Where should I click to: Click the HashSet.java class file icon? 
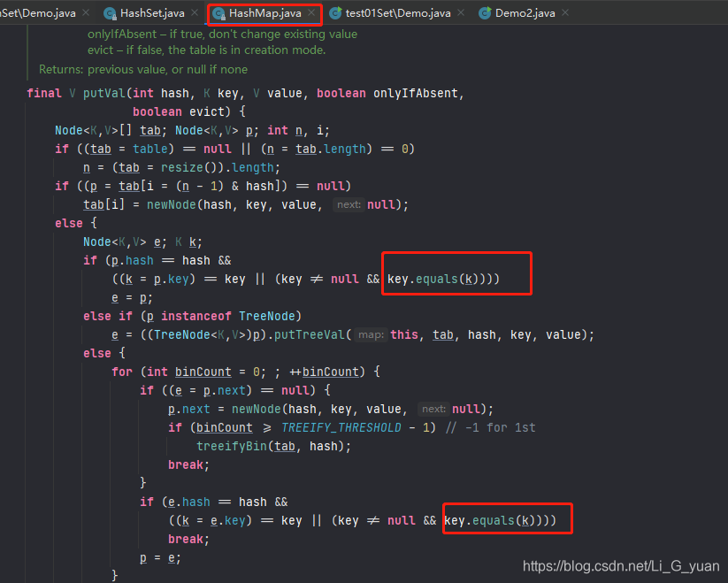[110, 14]
